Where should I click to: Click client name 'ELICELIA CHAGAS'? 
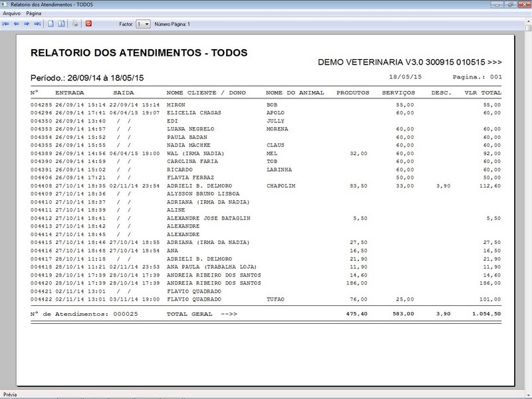click(194, 112)
